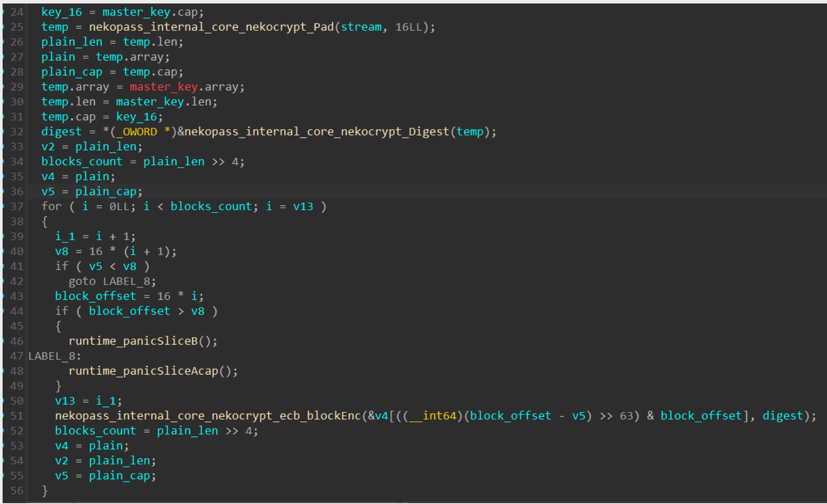
Task: Click the for keyword on line 37
Action: click(51, 206)
